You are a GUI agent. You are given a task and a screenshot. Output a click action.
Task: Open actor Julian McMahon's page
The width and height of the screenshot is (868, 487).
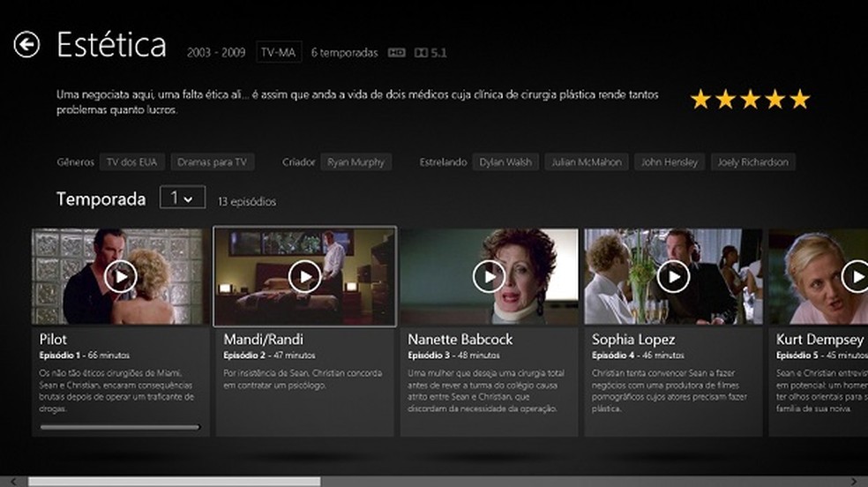(x=587, y=162)
